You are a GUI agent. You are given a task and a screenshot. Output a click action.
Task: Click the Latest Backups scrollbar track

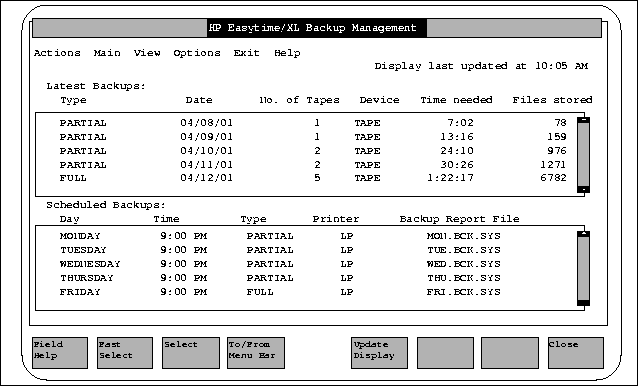583,155
